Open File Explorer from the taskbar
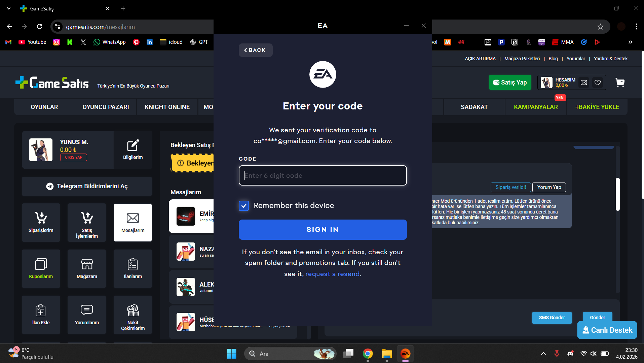The image size is (644, 363). pyautogui.click(x=387, y=354)
